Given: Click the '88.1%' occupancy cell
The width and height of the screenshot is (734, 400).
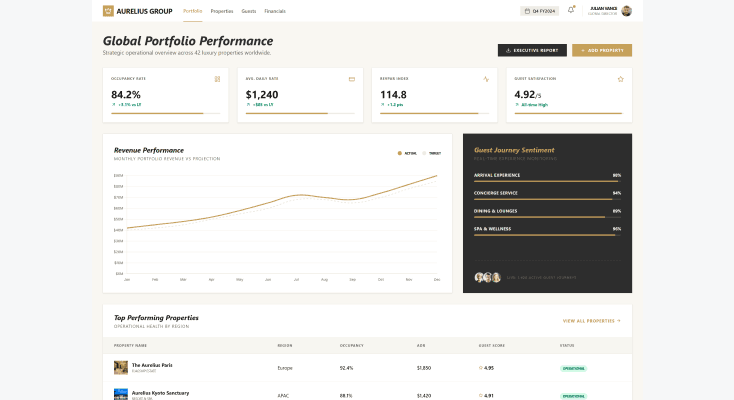Looking at the screenshot, I should click(x=346, y=396).
